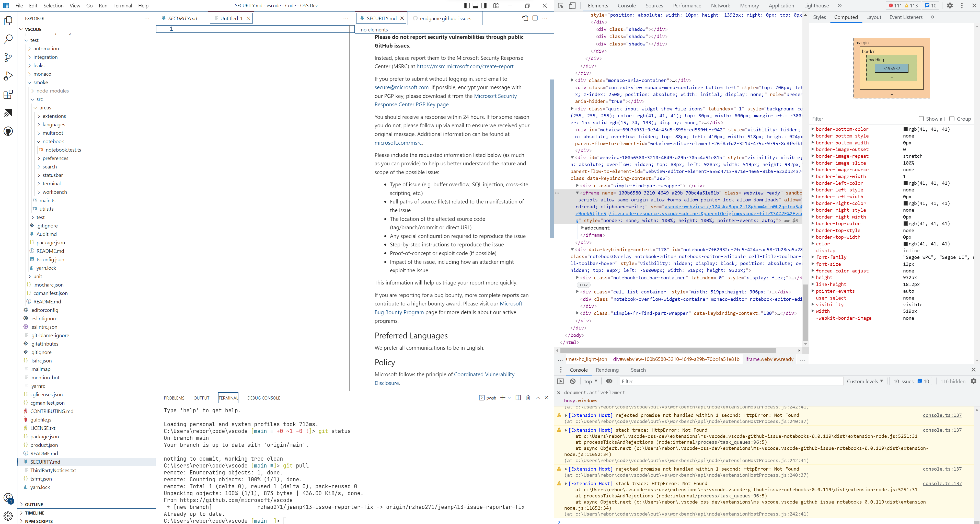Maximize the panel with up chevron

click(x=538, y=398)
